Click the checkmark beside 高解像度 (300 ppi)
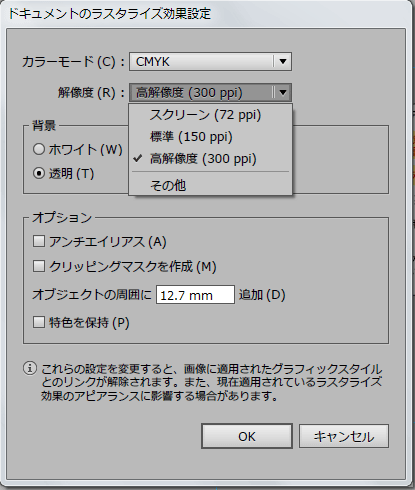The image size is (415, 490). pos(138,159)
